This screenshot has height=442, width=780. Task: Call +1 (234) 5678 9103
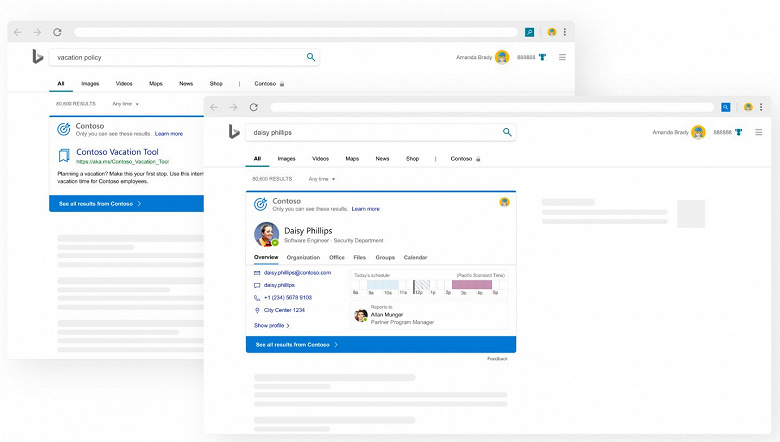[x=288, y=298]
